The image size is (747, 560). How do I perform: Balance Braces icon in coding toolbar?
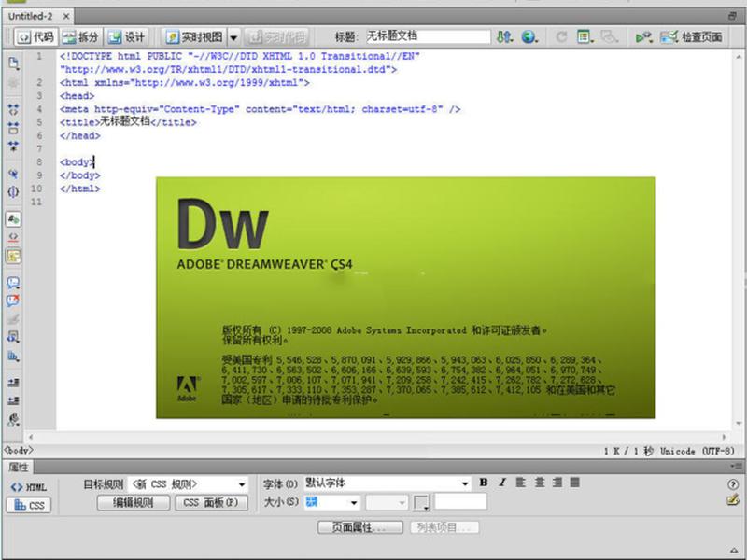(13, 191)
